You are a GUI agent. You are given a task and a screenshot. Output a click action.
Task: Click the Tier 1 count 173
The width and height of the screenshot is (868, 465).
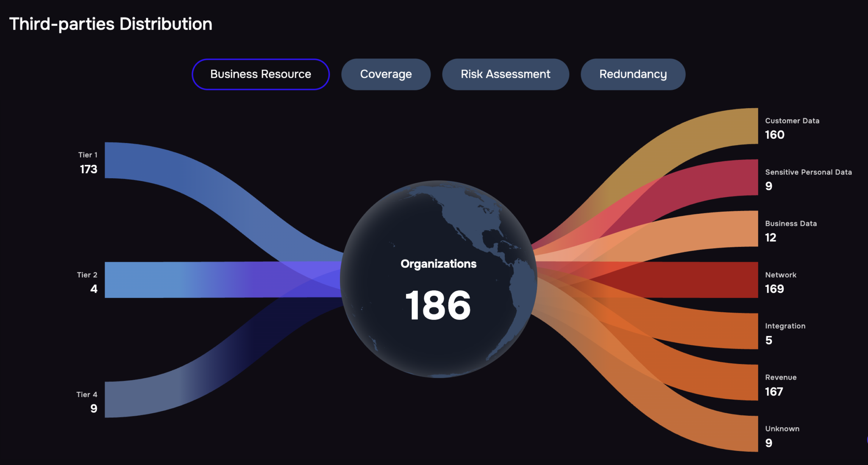[x=89, y=169]
